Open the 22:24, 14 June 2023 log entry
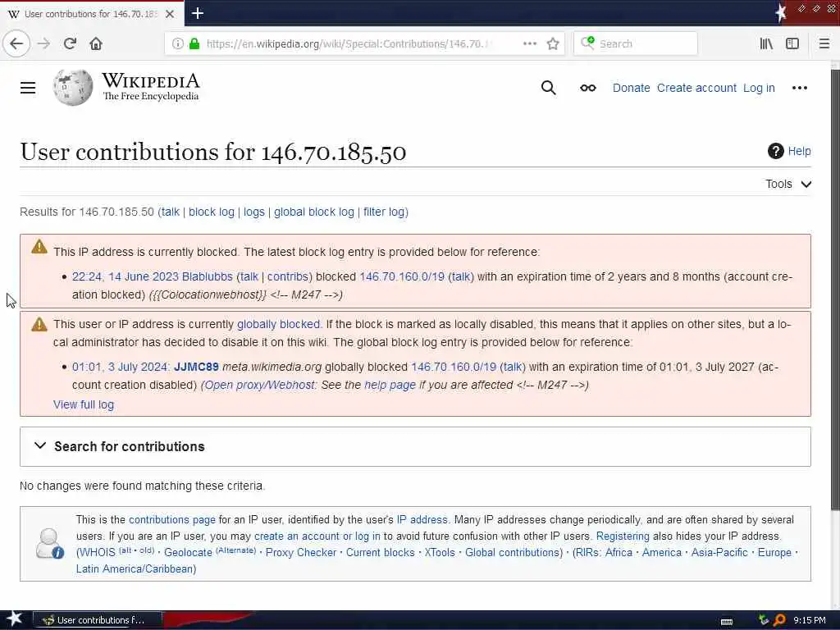The width and height of the screenshot is (840, 630). 126,277
